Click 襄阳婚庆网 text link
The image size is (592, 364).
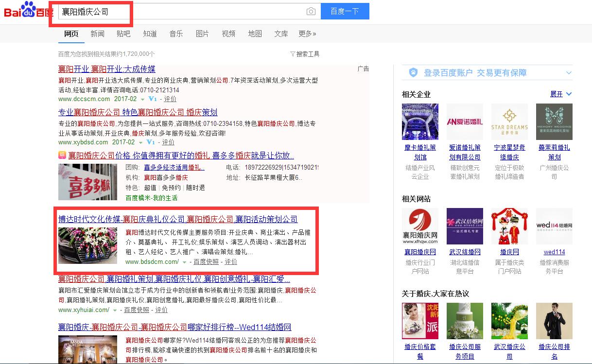pos(420,252)
